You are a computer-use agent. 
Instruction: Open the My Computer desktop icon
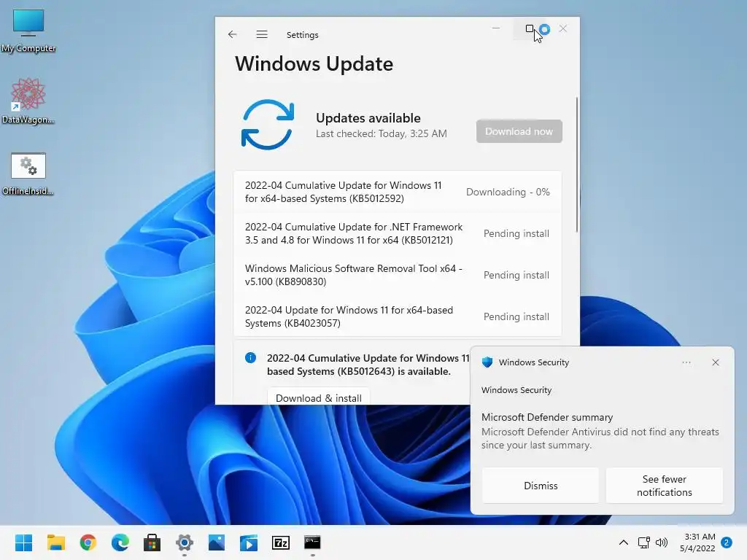(28, 31)
